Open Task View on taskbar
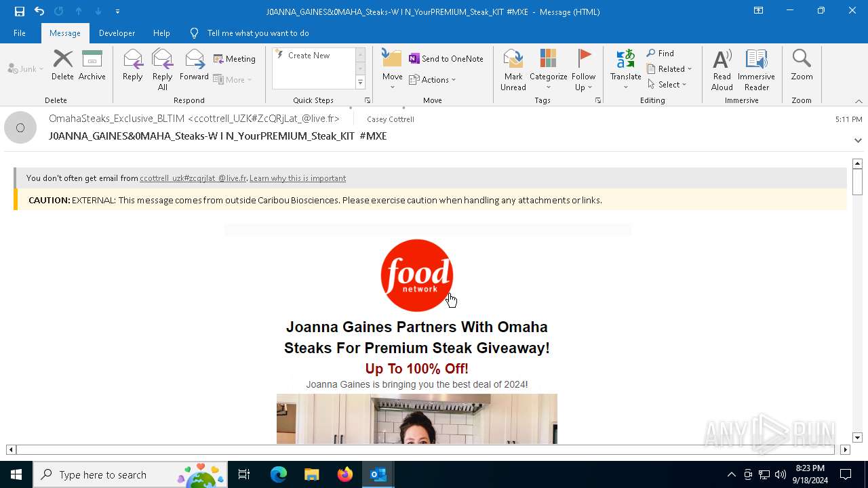 244,474
